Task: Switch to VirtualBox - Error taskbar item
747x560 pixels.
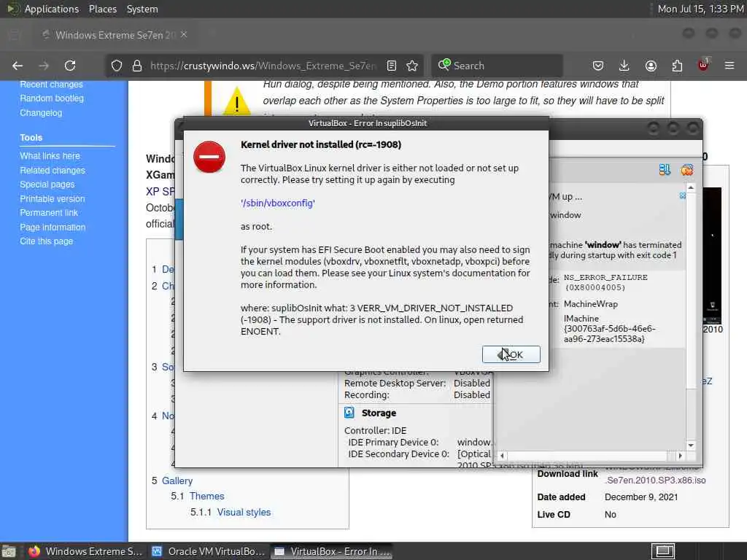Action: (x=332, y=551)
